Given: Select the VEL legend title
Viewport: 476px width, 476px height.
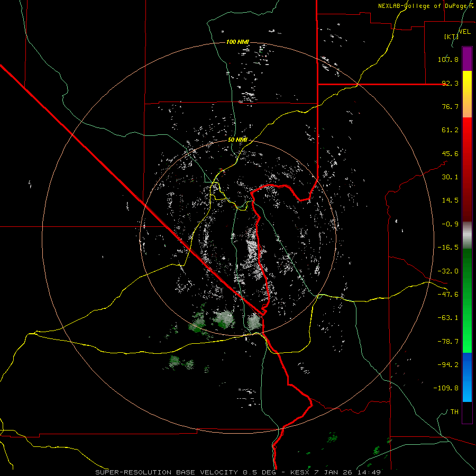Looking at the screenshot, I should pos(464,32).
